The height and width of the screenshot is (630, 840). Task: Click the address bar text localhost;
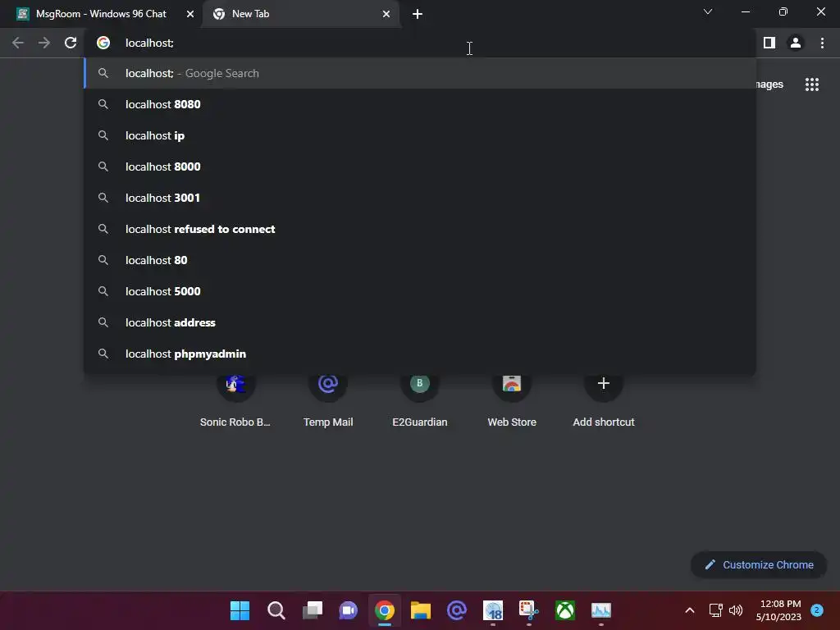pos(149,43)
